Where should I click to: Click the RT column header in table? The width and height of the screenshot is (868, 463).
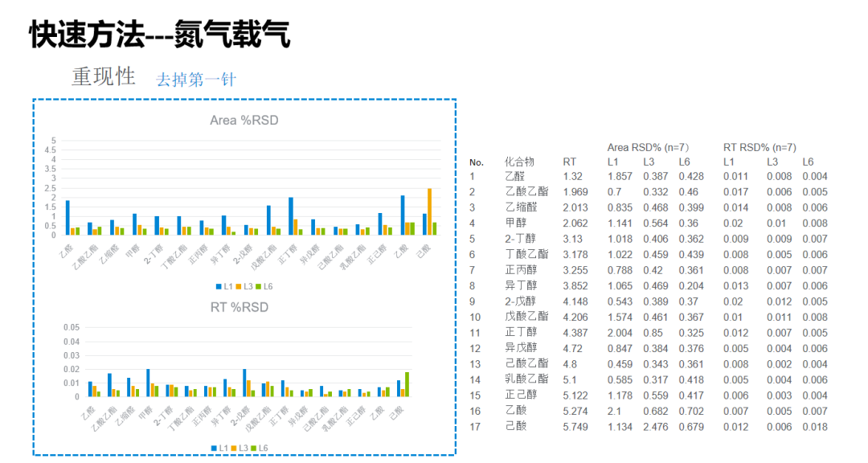click(x=569, y=162)
